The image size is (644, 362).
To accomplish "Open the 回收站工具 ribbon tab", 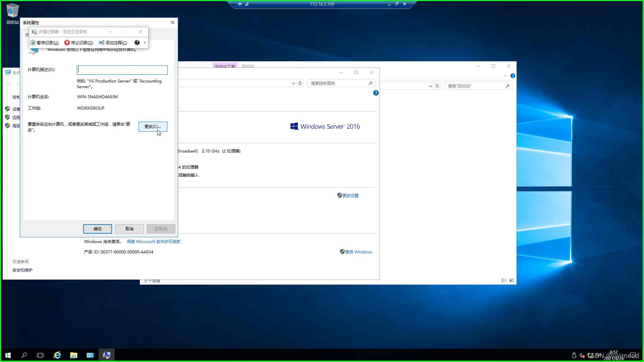I will coord(225,65).
